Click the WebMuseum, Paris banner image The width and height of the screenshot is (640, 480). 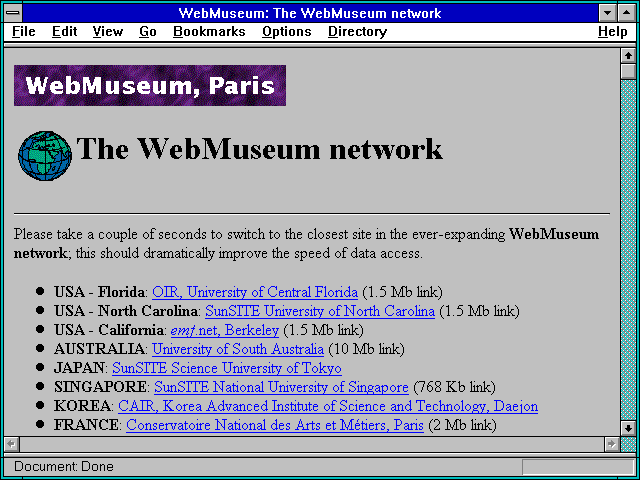(x=150, y=85)
